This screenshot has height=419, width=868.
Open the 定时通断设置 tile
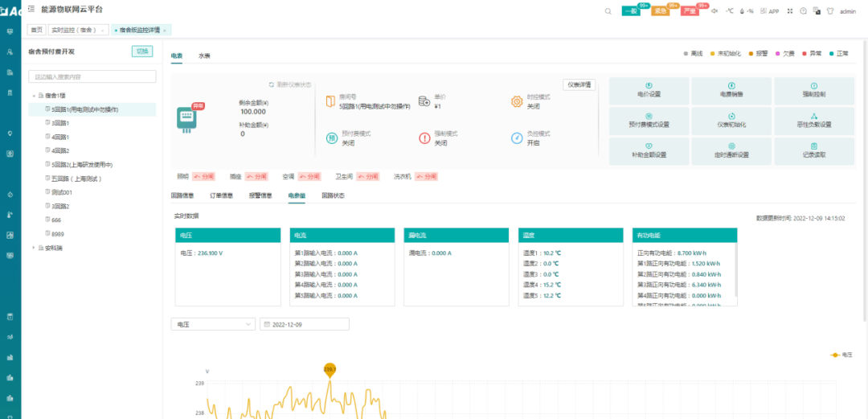[x=731, y=151]
